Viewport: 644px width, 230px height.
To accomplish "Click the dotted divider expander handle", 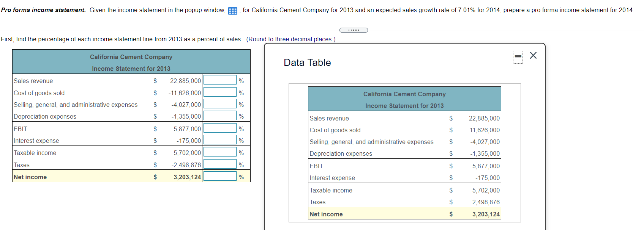I will point(354,30).
